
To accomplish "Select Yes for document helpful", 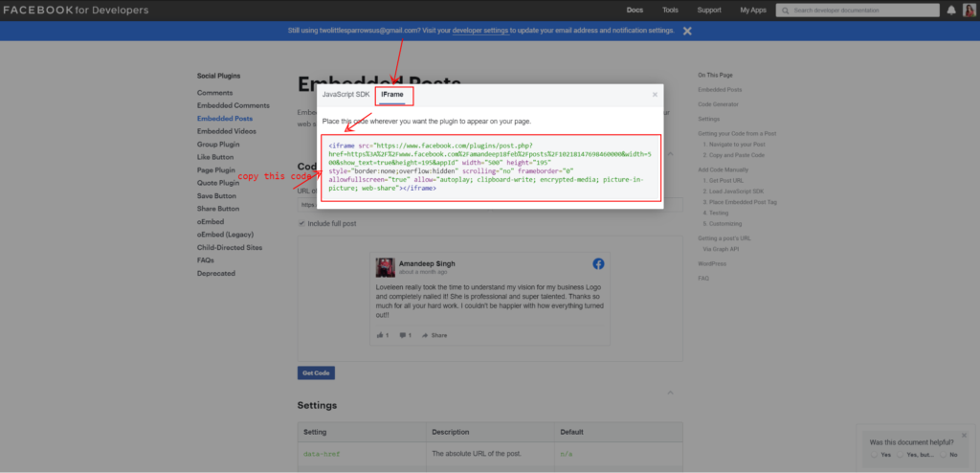I will click(874, 455).
